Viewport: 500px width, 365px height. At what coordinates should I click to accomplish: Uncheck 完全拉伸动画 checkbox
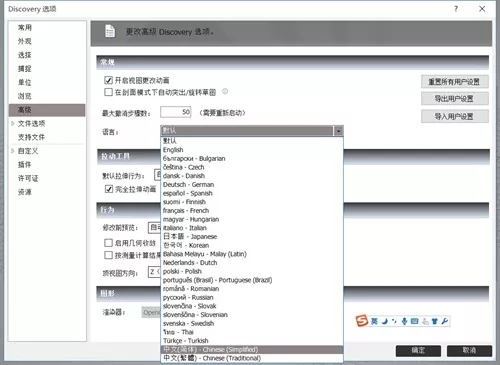(x=109, y=189)
